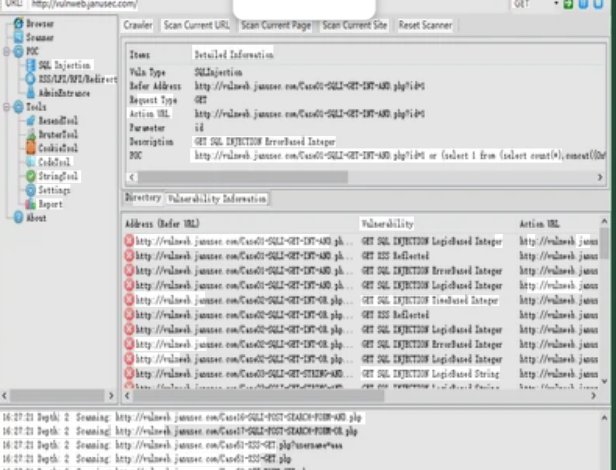Viewport: 616px width, 470px height.
Task: Sort by Address (Refer URL) column header
Action: click(x=162, y=224)
